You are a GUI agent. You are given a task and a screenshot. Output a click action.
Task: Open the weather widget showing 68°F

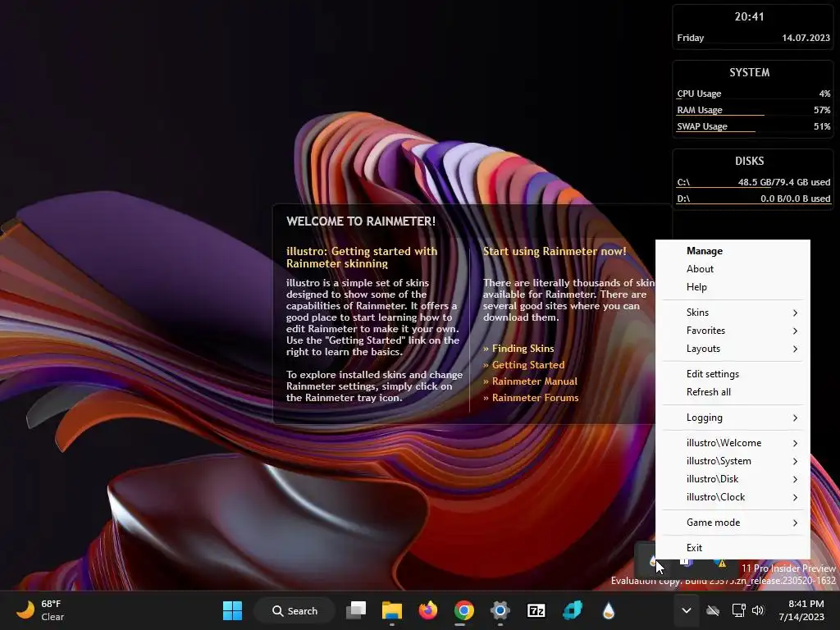click(x=41, y=610)
